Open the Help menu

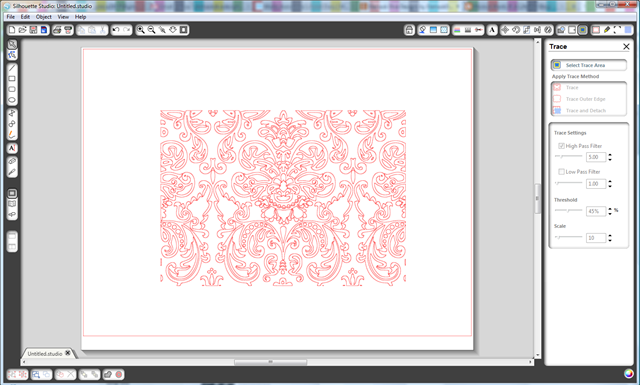click(x=80, y=17)
